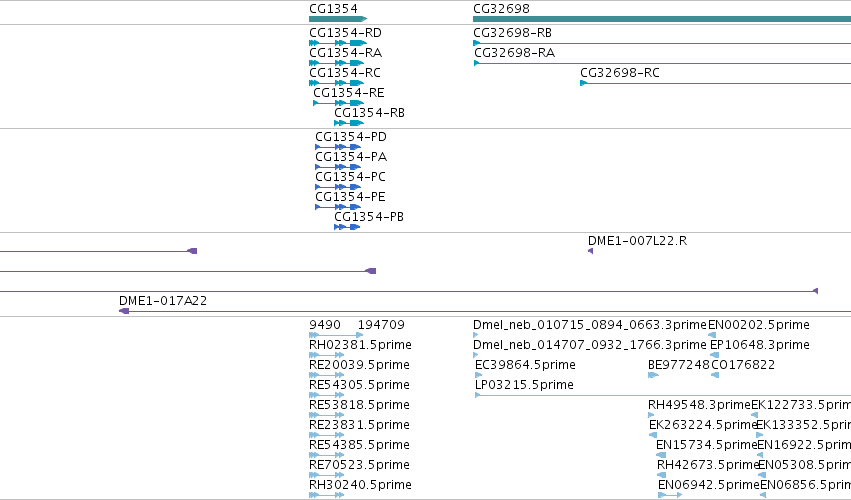
Task: Click EST label LP03215.5prime
Action: pos(524,385)
